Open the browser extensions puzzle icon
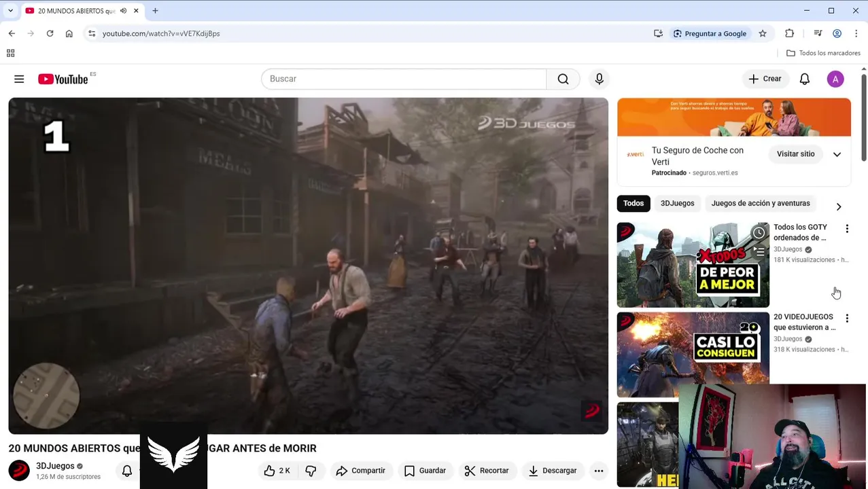This screenshot has height=489, width=868. [x=789, y=33]
